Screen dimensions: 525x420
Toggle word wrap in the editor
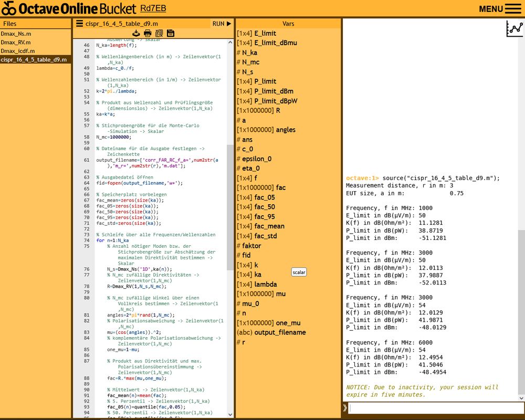pyautogui.click(x=159, y=33)
